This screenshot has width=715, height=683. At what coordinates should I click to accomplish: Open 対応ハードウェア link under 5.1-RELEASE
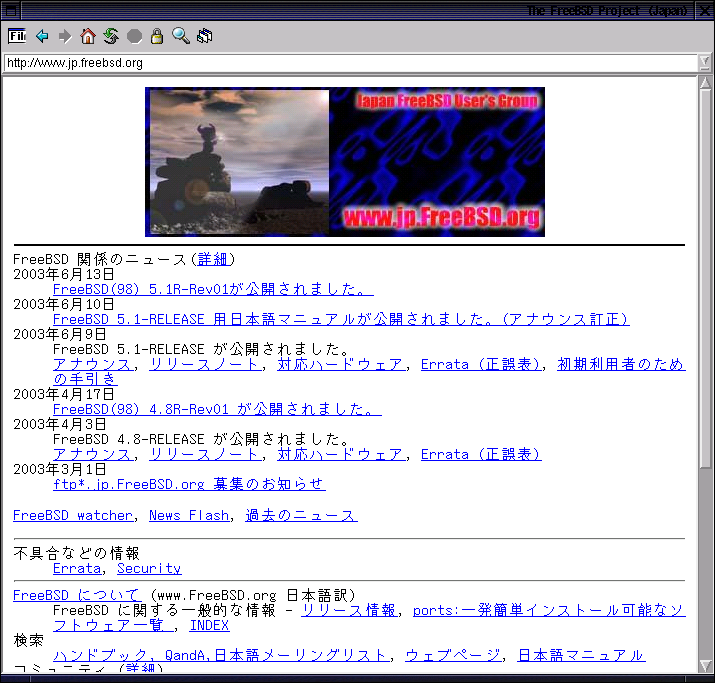tap(341, 365)
